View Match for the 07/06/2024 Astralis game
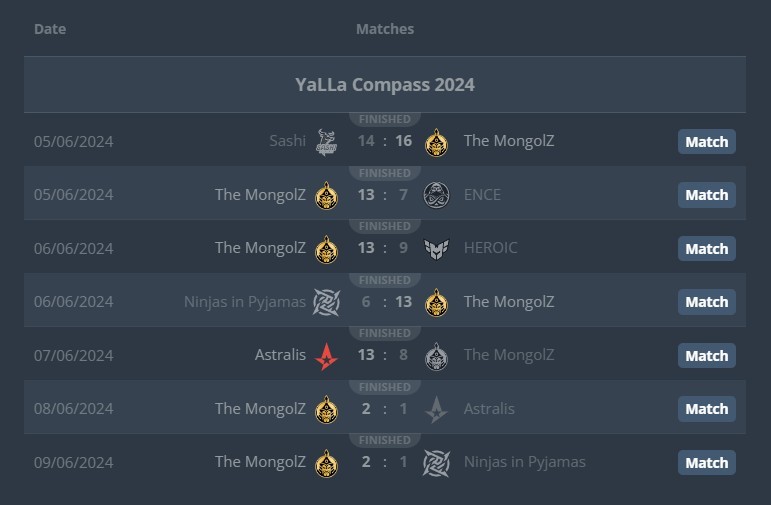The image size is (771, 505). (x=706, y=356)
